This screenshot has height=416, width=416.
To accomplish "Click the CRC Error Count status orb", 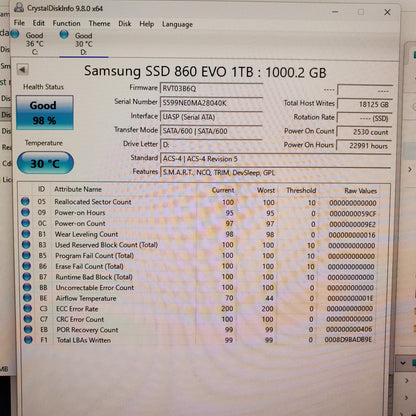I will point(28,319).
